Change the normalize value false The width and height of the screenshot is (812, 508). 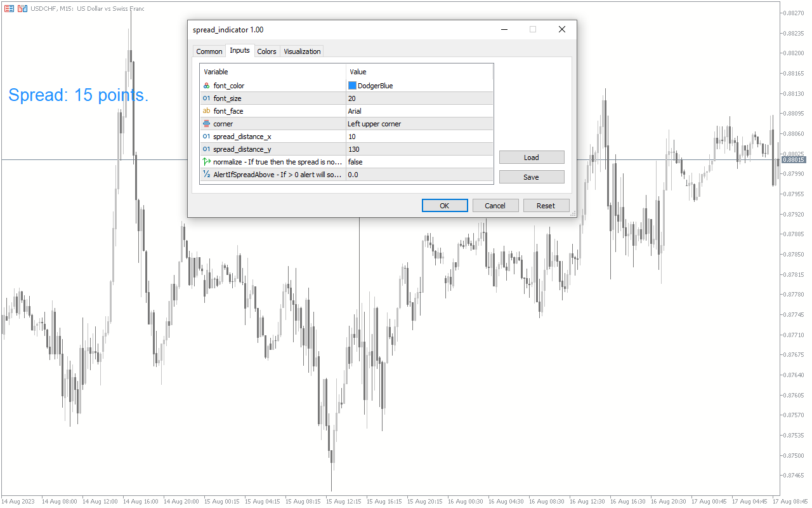coord(419,162)
